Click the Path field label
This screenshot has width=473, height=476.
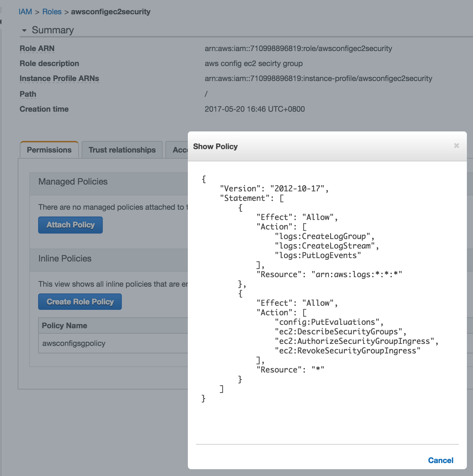click(x=28, y=94)
